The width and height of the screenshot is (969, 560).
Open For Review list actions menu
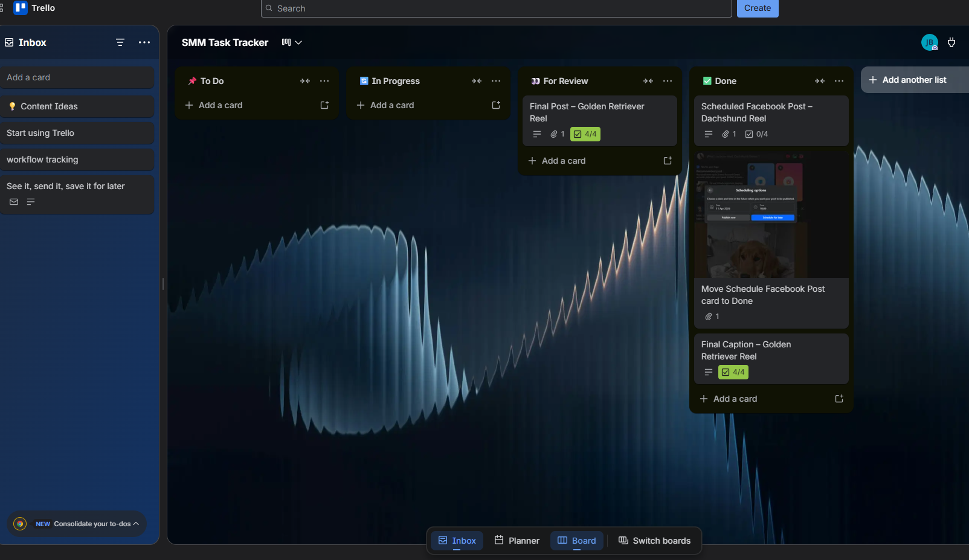pos(668,81)
